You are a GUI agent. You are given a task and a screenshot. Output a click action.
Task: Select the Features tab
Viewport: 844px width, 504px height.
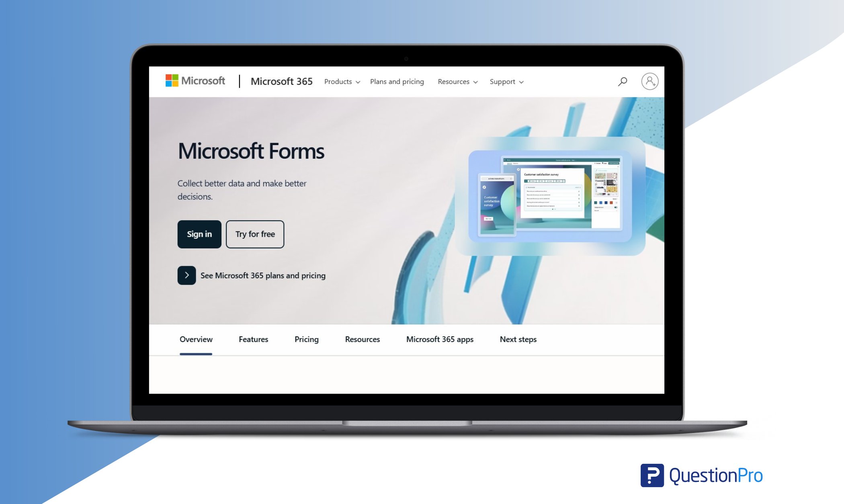pyautogui.click(x=252, y=339)
